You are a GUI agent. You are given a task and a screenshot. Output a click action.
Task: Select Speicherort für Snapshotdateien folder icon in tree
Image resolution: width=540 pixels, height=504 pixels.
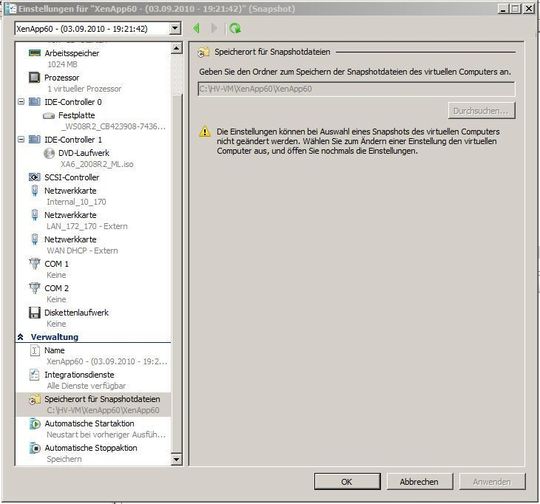click(x=34, y=399)
